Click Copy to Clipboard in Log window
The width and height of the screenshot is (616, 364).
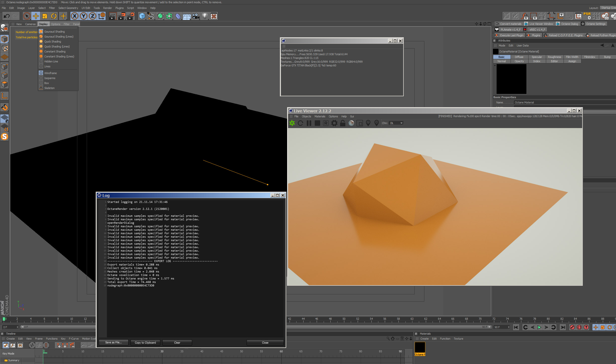145,343
